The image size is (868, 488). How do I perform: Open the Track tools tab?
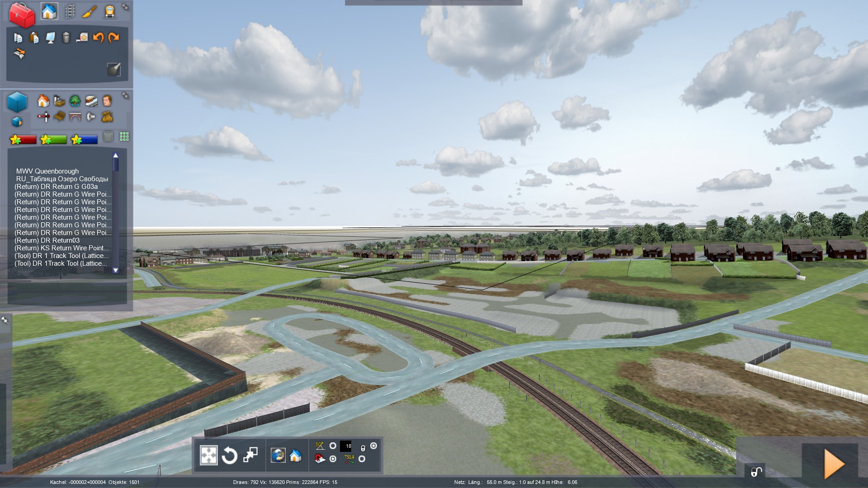point(70,11)
